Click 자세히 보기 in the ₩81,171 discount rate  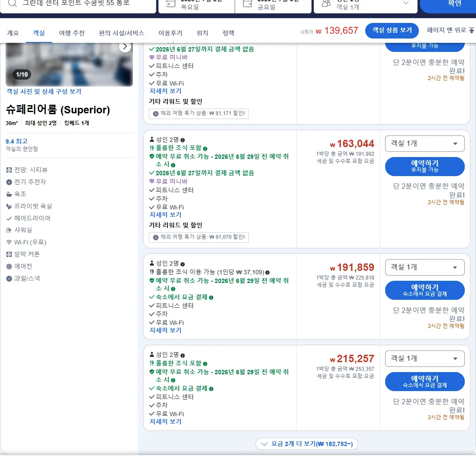[x=165, y=91]
